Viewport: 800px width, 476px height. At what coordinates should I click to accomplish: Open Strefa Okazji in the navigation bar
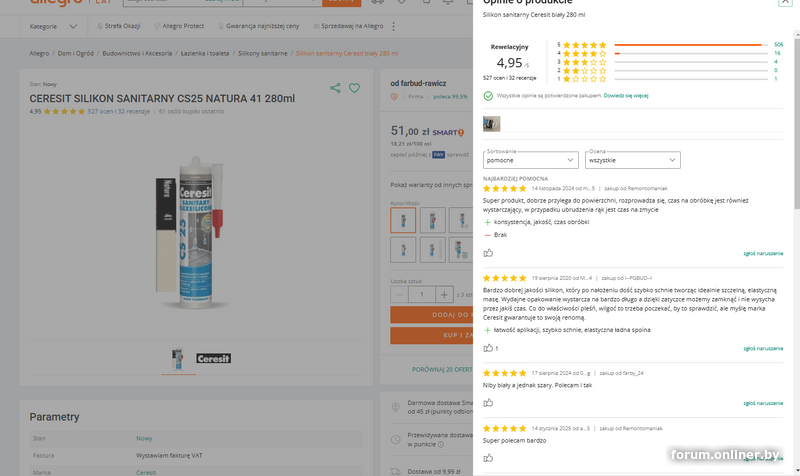118,26
